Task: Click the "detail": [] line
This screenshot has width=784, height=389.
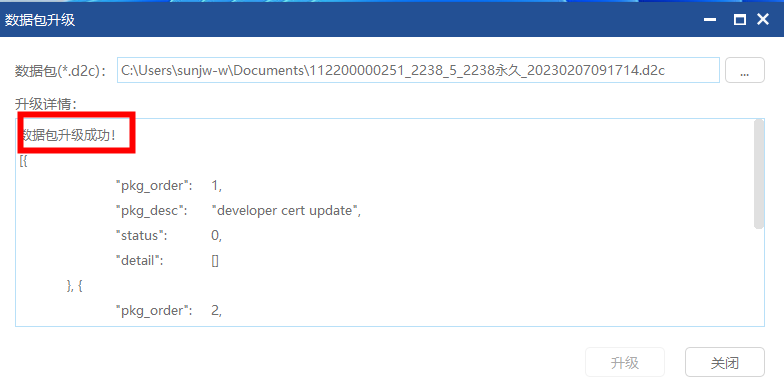Action: tap(167, 260)
